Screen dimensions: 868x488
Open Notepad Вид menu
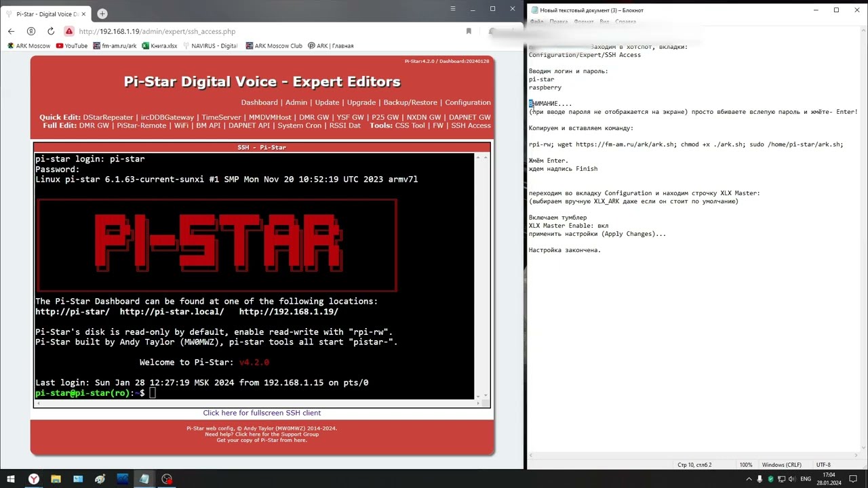604,22
